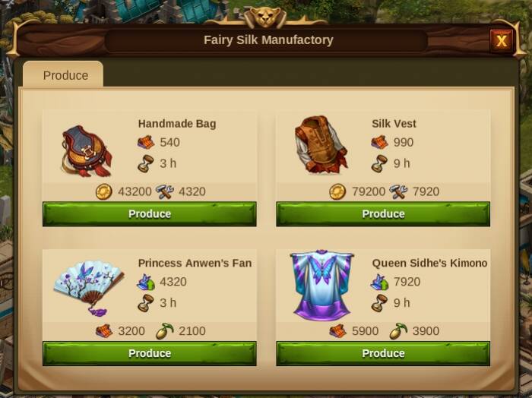Image resolution: width=532 pixels, height=398 pixels.
Task: Click Queen Sidhe's Kimono image
Action: (322, 286)
